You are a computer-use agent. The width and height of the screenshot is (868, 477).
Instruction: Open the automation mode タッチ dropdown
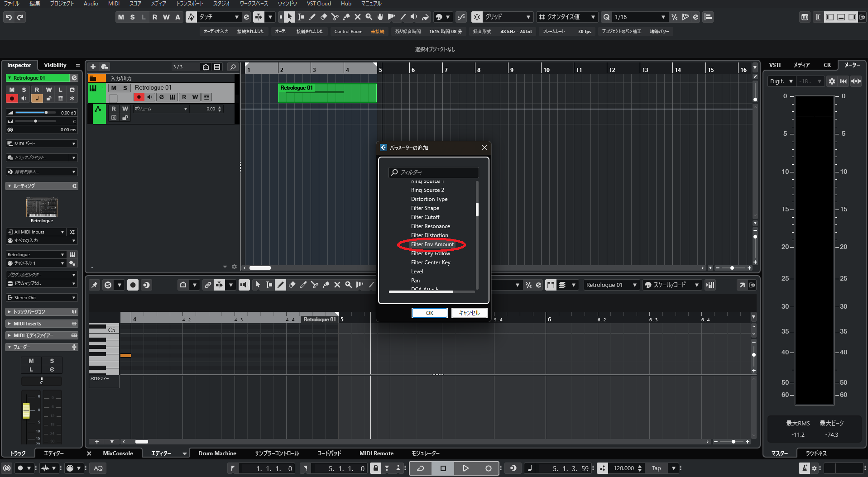(219, 17)
